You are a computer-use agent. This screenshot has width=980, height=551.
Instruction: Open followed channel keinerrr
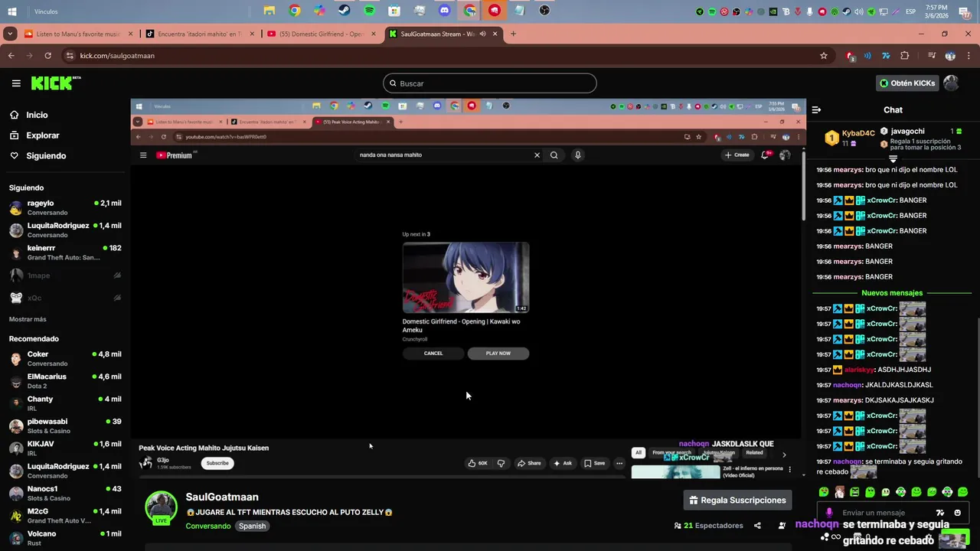65,253
